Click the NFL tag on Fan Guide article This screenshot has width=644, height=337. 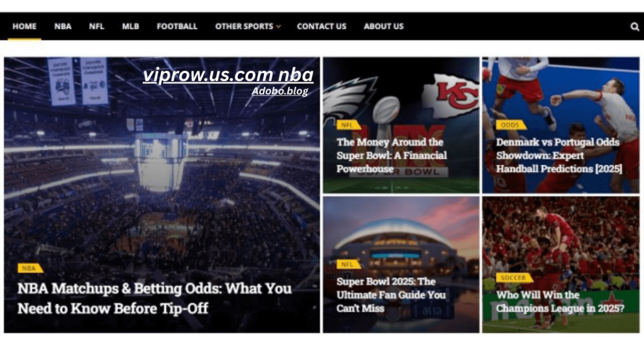(x=348, y=264)
